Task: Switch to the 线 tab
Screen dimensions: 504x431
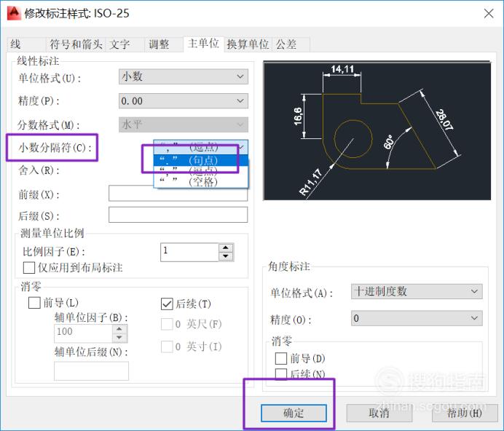Action: 26,44
